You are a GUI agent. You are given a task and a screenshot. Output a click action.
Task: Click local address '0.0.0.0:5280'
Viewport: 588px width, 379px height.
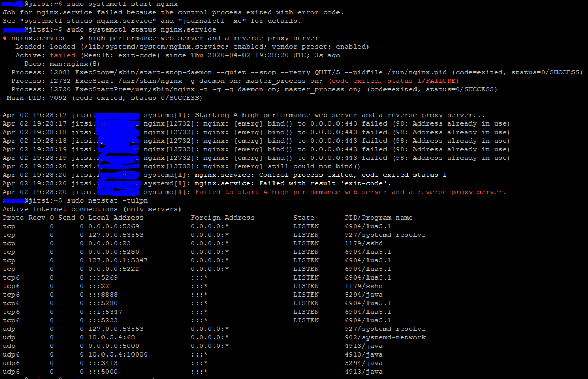[x=114, y=252]
